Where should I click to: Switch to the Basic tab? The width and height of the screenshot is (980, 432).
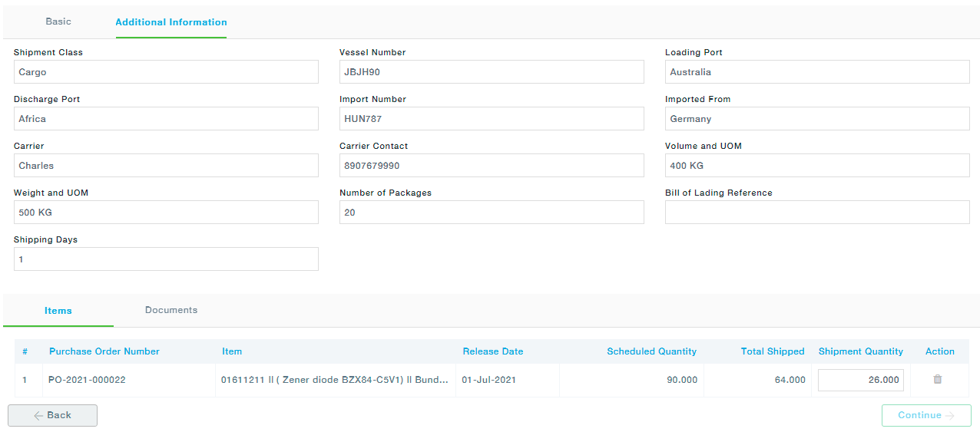click(58, 21)
